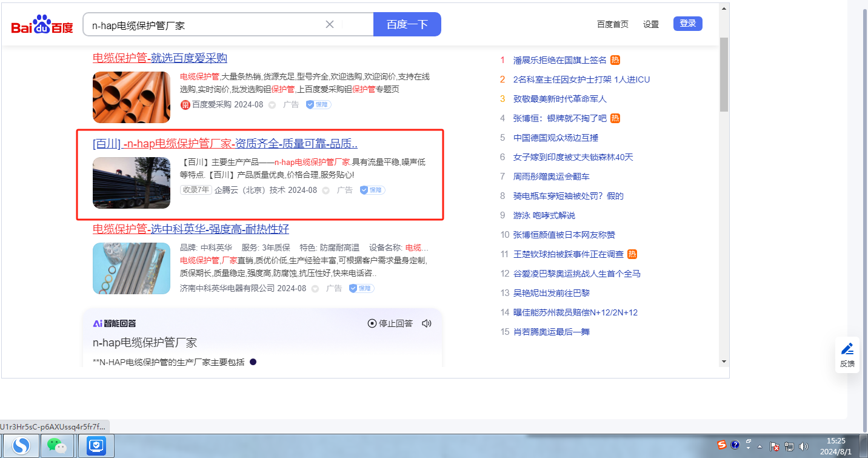The width and height of the screenshot is (868, 458).
Task: Open Sogou browser from the taskbar
Action: click(x=22, y=446)
